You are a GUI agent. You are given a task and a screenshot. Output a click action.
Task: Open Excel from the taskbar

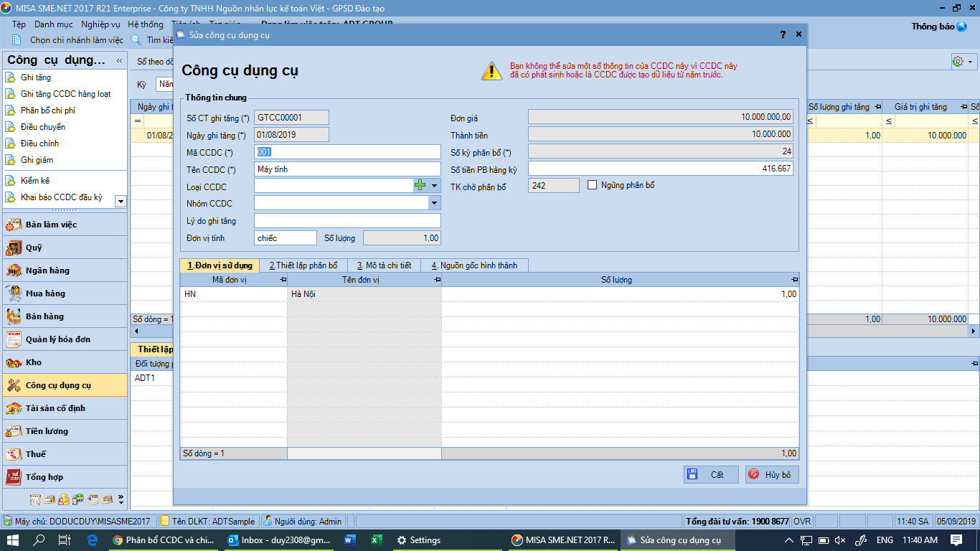[376, 540]
